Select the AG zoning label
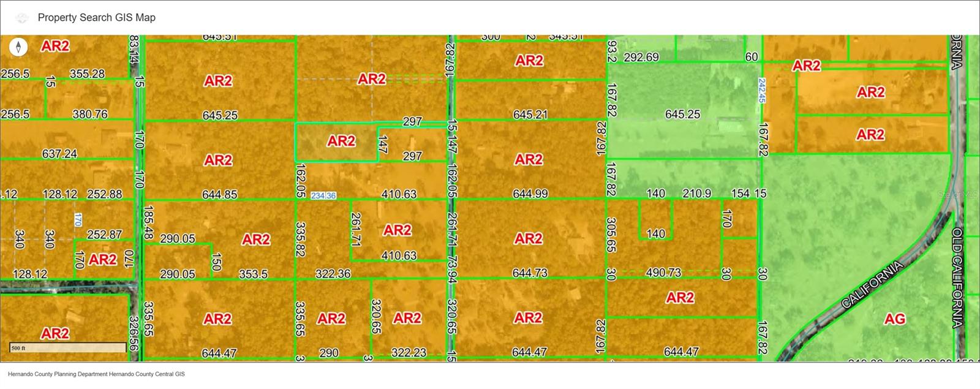The width and height of the screenshot is (980, 389). pyautogui.click(x=895, y=319)
